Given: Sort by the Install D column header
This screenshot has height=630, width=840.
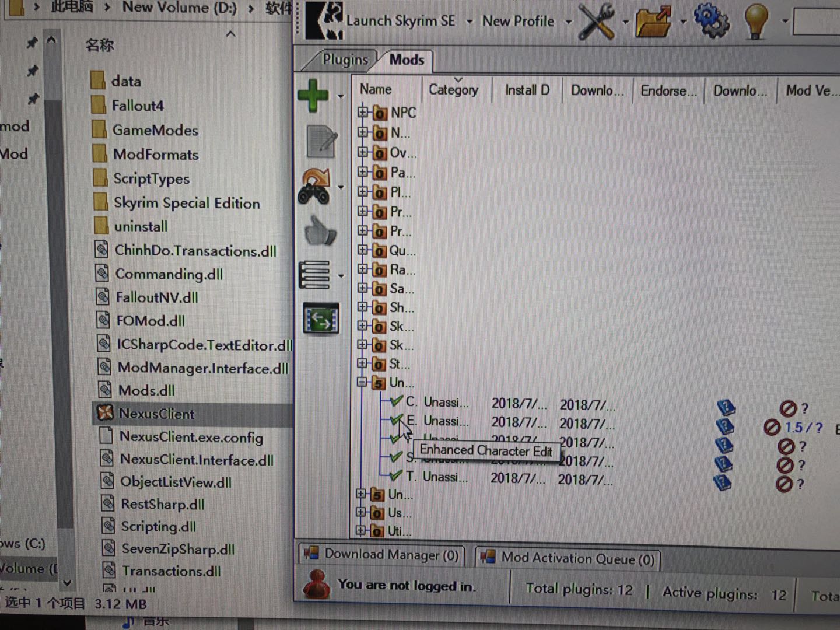Looking at the screenshot, I should [527, 90].
